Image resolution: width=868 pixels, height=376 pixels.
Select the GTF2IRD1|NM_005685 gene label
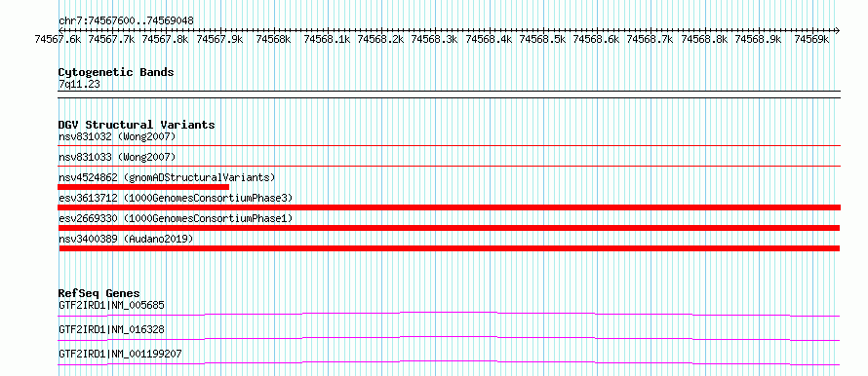111,305
